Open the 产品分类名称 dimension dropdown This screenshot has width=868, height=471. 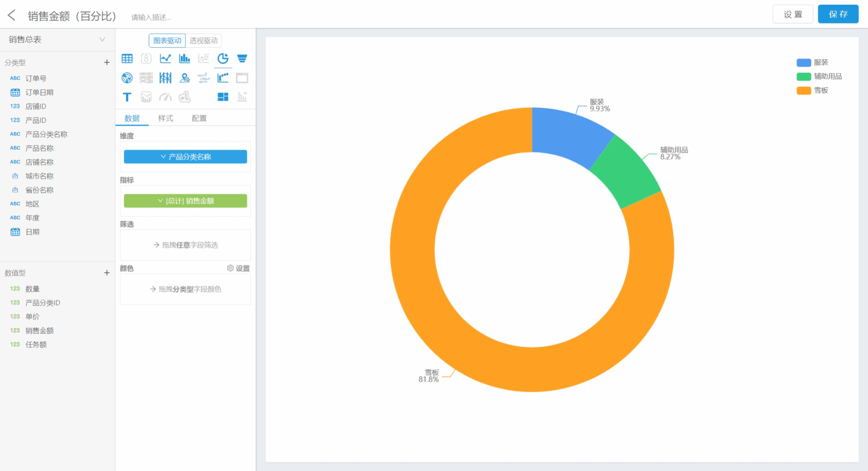185,157
